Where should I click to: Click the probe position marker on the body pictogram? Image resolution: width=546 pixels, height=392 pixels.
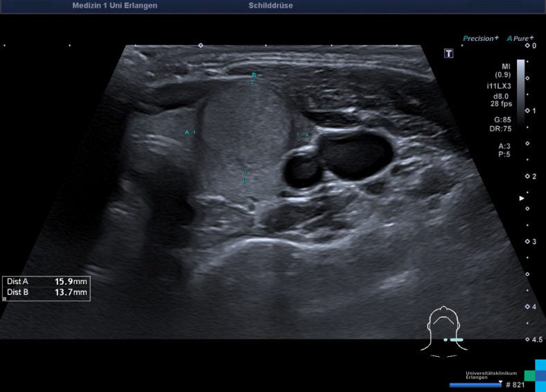click(455, 339)
